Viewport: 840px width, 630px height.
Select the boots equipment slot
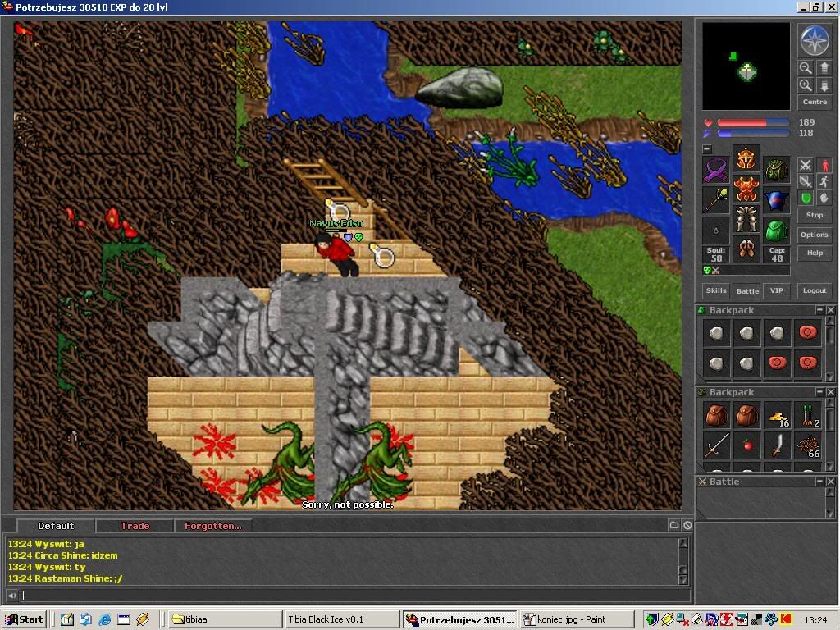[746, 249]
